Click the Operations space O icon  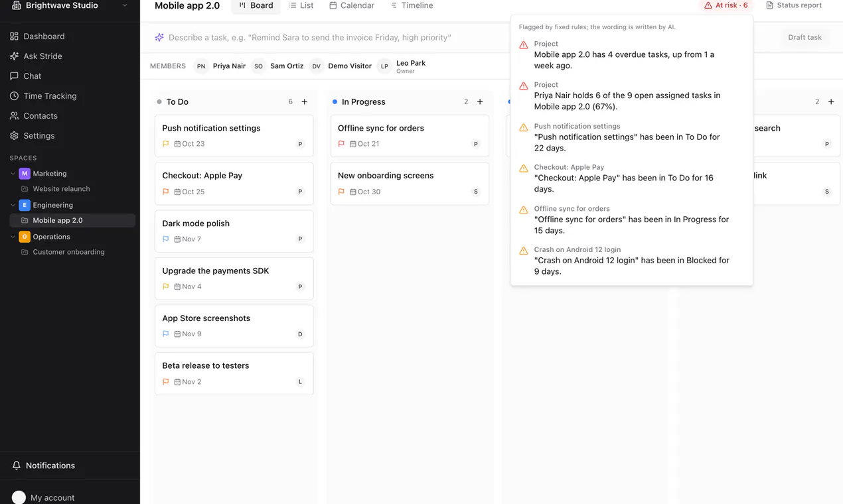click(25, 236)
